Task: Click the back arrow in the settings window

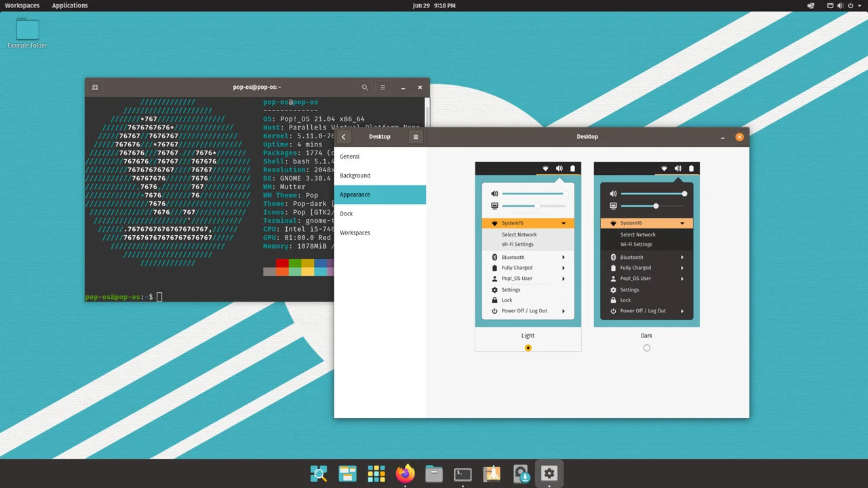Action: (343, 136)
